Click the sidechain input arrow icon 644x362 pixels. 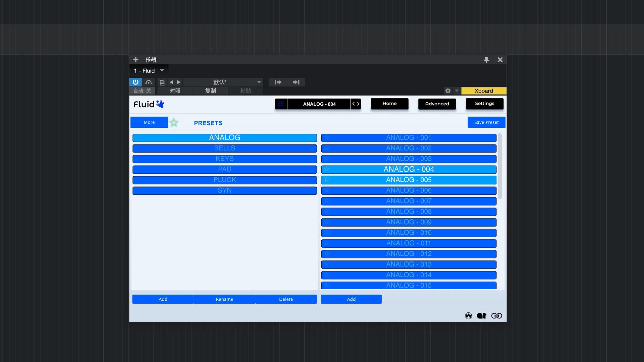click(278, 82)
